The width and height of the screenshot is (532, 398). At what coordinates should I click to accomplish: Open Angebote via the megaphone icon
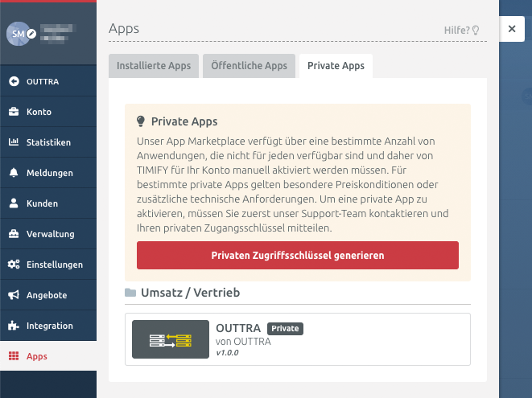coord(14,294)
